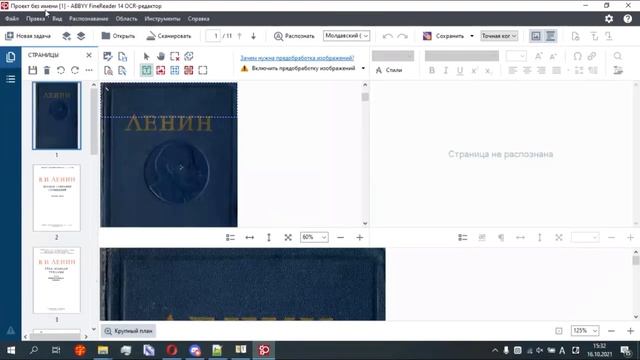Click the analyze page icon
Viewport: 640px width, 360px height.
pos(108,70)
